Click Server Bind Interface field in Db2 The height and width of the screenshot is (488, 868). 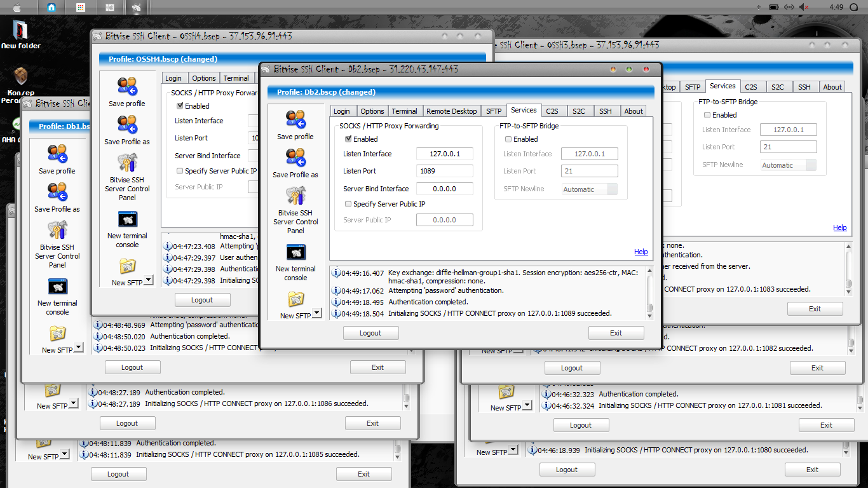point(445,189)
